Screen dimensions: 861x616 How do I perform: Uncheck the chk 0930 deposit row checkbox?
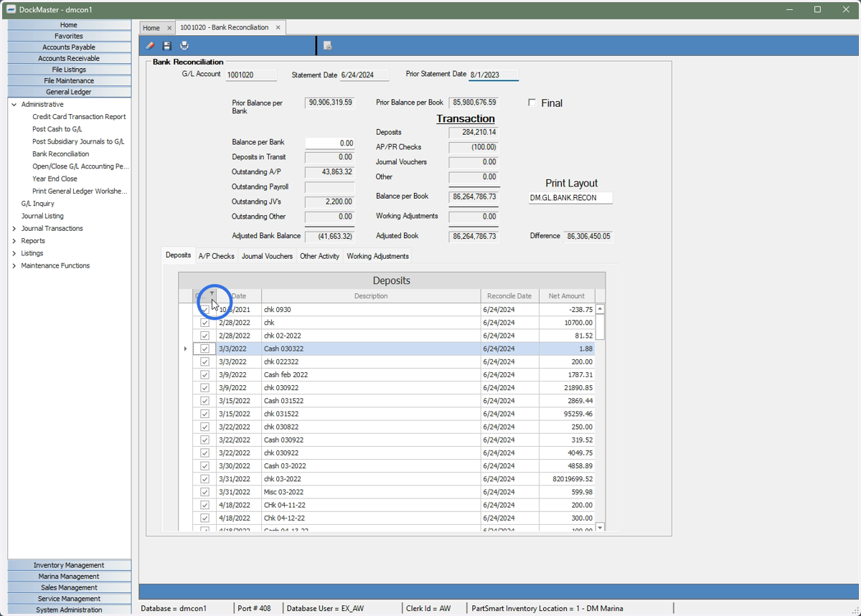tap(204, 310)
